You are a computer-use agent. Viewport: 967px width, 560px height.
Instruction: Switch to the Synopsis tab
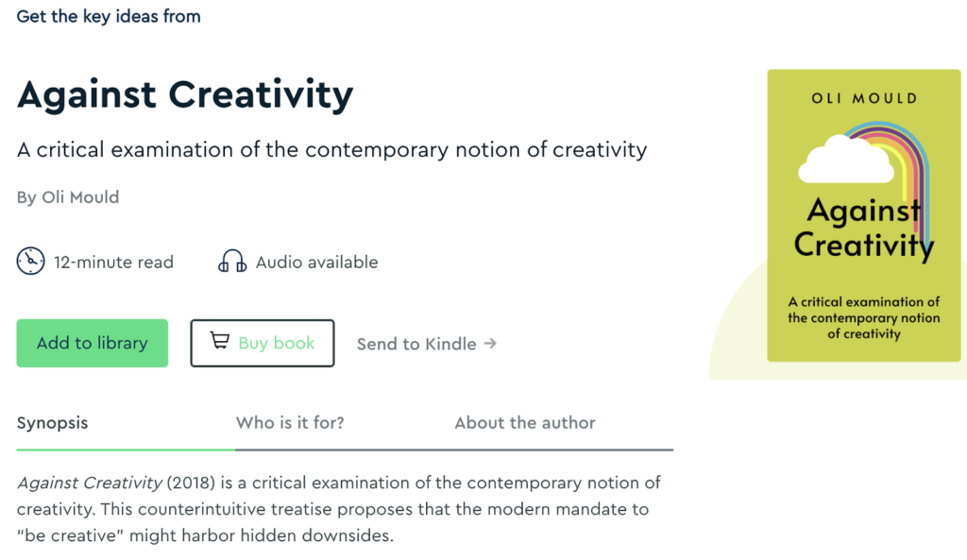tap(53, 423)
